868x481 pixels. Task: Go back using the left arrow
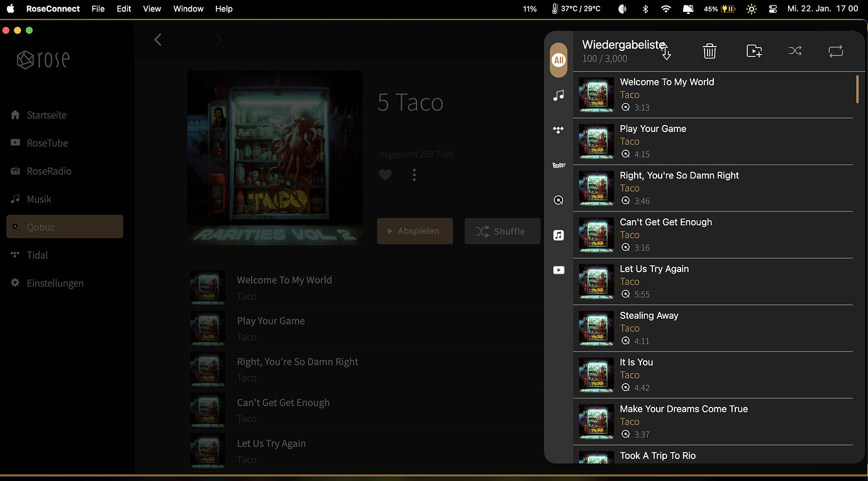coord(158,40)
